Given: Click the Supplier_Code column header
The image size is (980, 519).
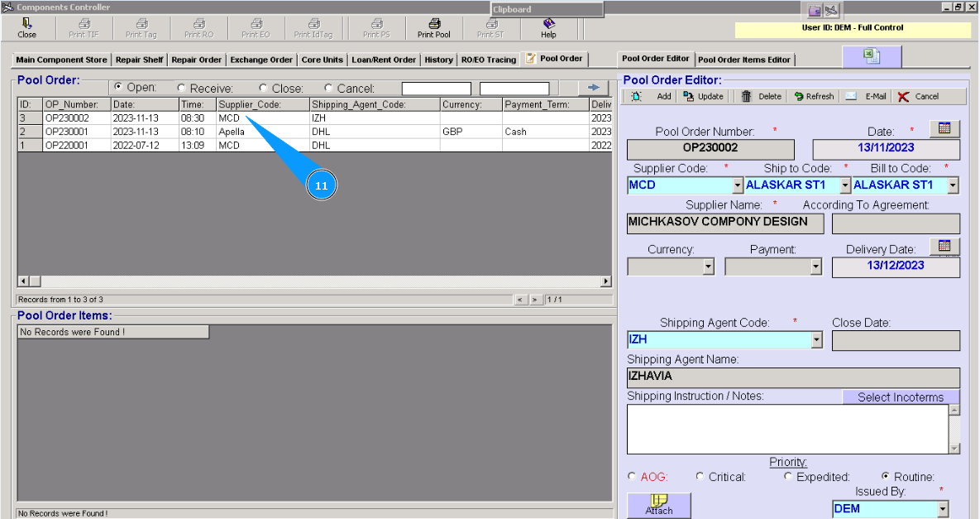Looking at the screenshot, I should point(262,104).
